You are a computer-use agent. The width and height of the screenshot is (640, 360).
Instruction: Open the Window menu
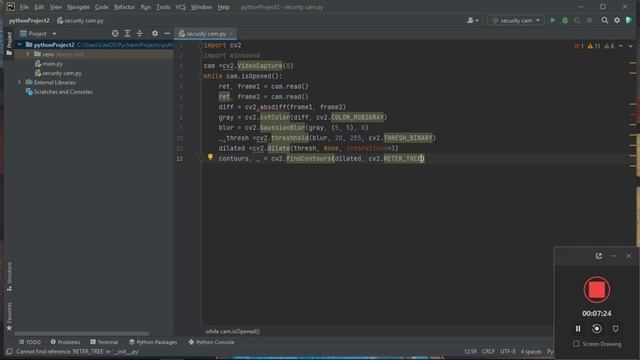[201, 7]
